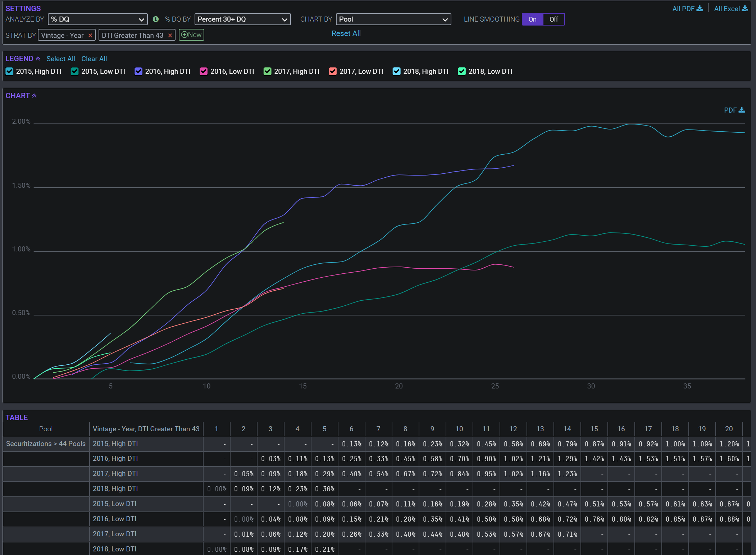Open the ANALYZE BY % DQ dropdown
The width and height of the screenshot is (756, 555).
[97, 19]
